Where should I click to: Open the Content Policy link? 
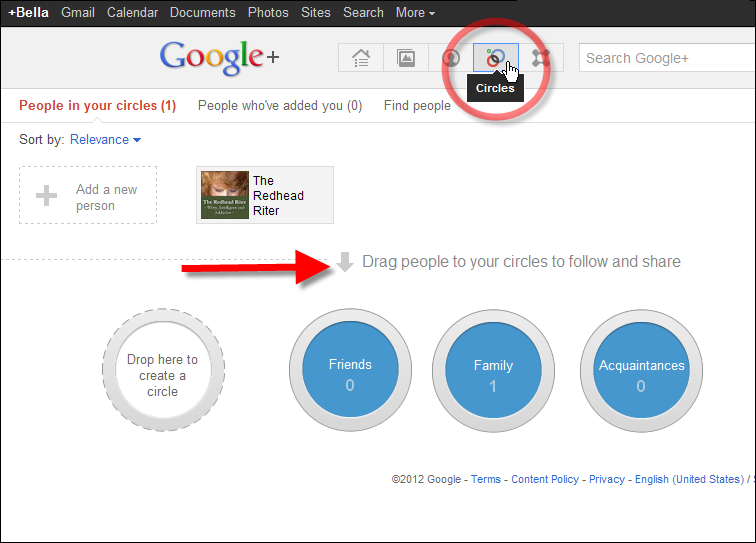coord(545,479)
